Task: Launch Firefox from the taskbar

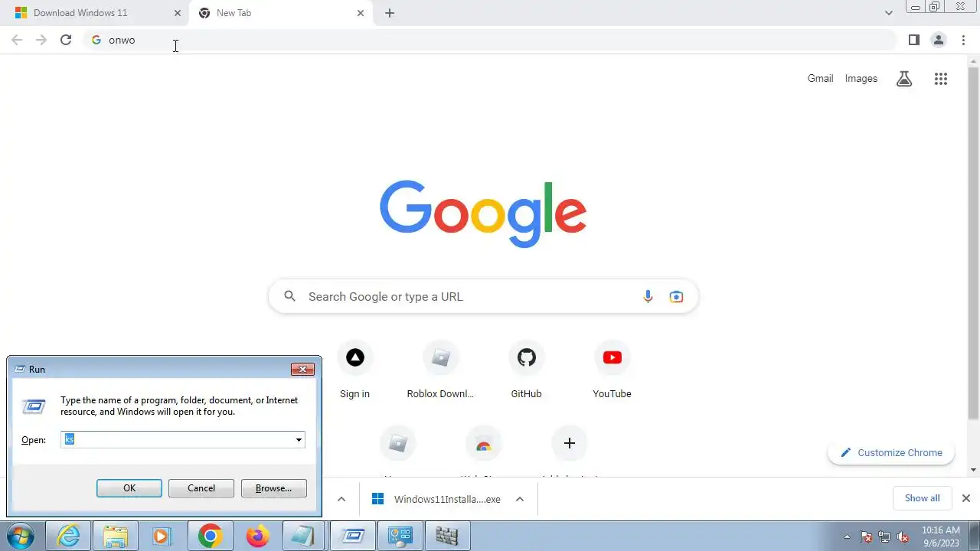Action: (257, 536)
